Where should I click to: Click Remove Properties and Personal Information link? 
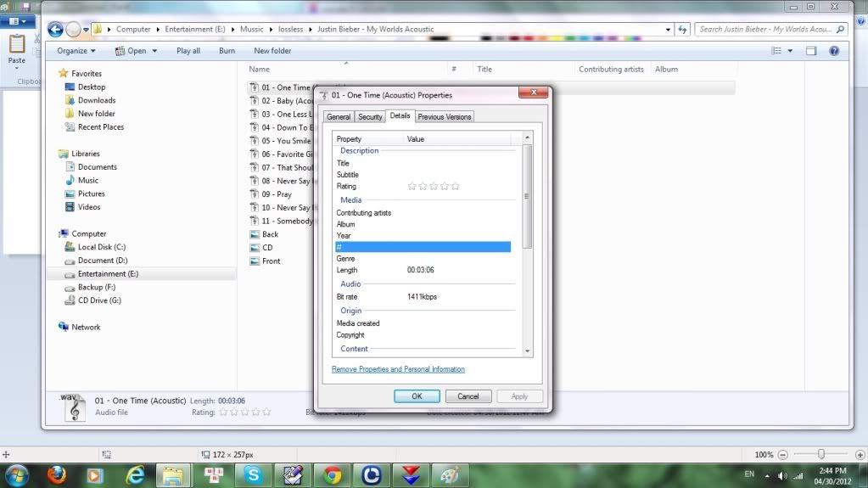pos(398,369)
